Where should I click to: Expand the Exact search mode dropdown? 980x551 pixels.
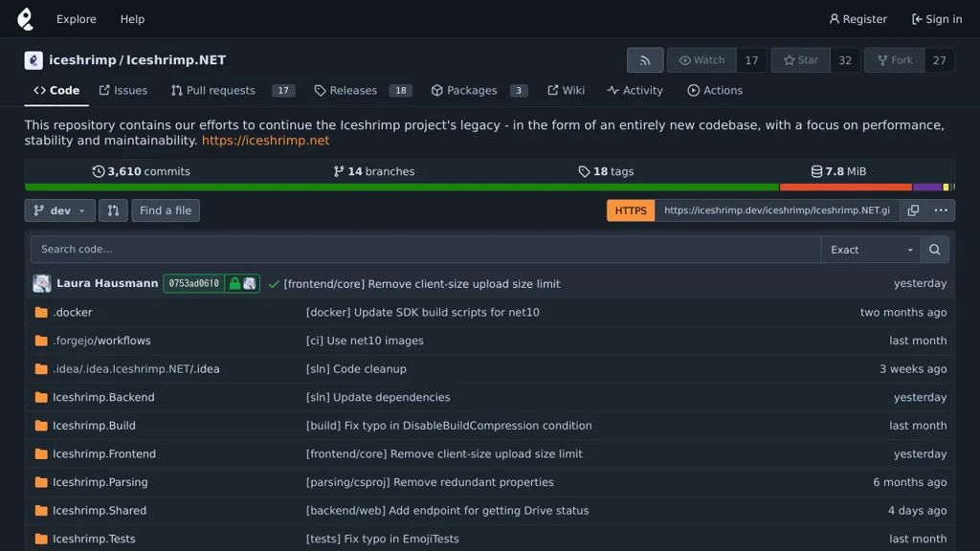[870, 250]
